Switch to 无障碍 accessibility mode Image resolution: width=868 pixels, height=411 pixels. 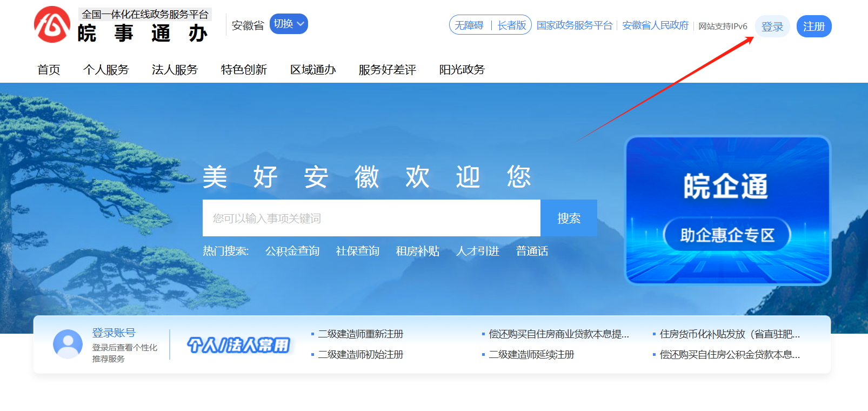[469, 25]
